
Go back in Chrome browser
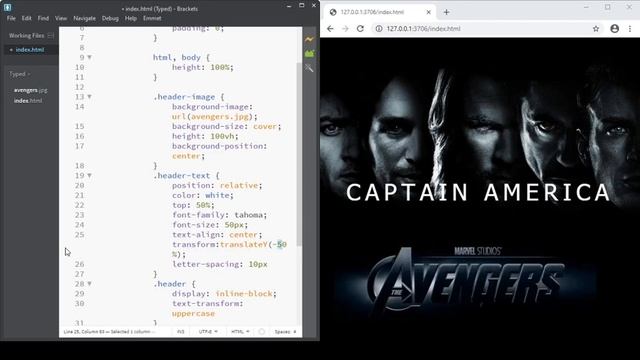click(x=330, y=29)
